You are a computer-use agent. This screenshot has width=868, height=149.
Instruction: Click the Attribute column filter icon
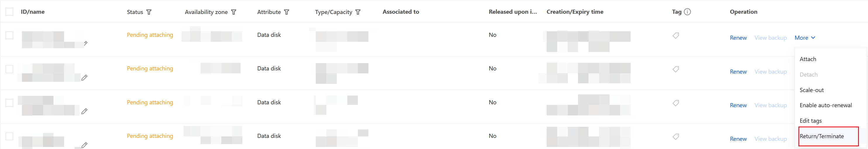287,12
